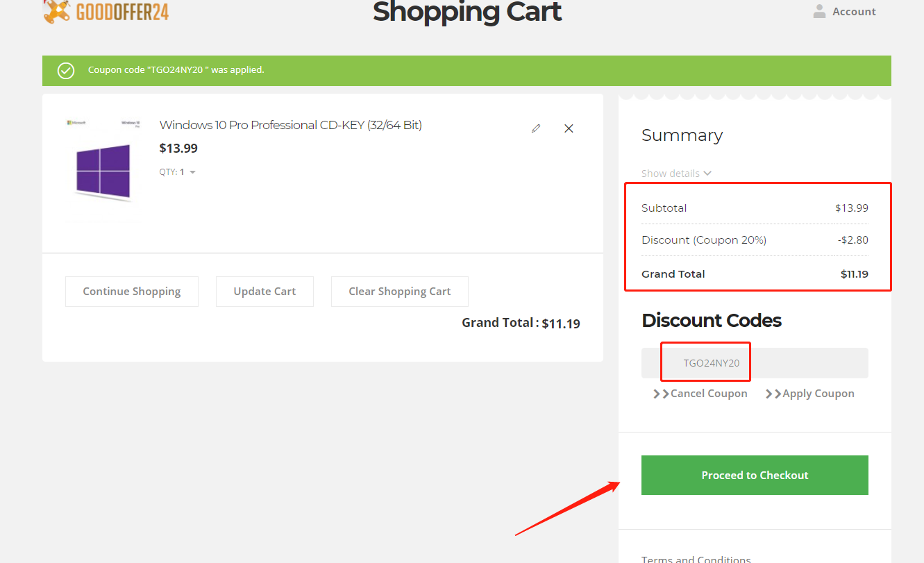
Task: Click the -$2.80 discount amount
Action: tap(852, 240)
